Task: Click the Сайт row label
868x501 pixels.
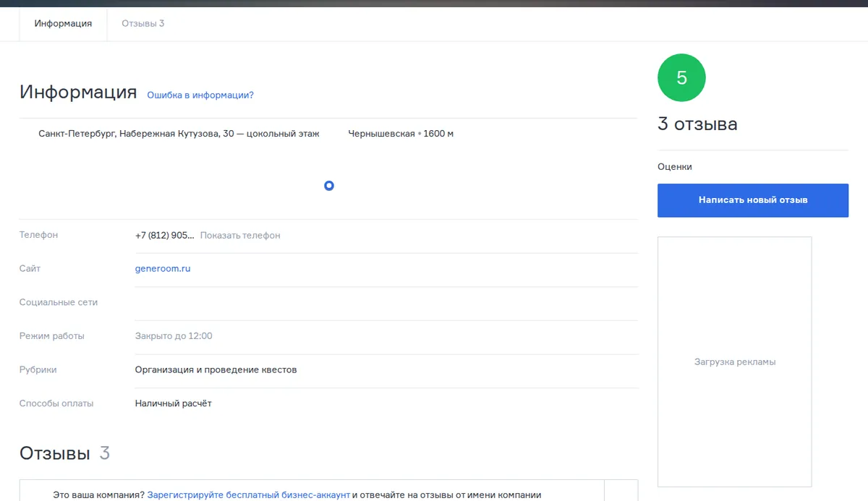Action: [x=30, y=269]
